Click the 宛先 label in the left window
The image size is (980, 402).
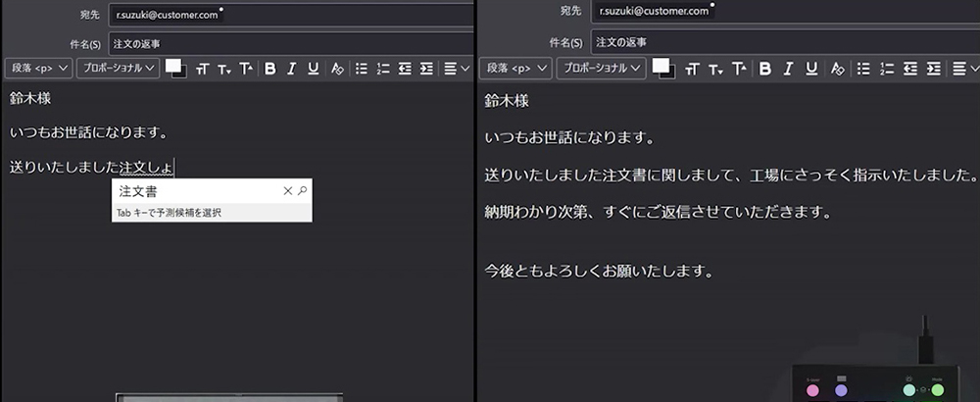pyautogui.click(x=89, y=15)
